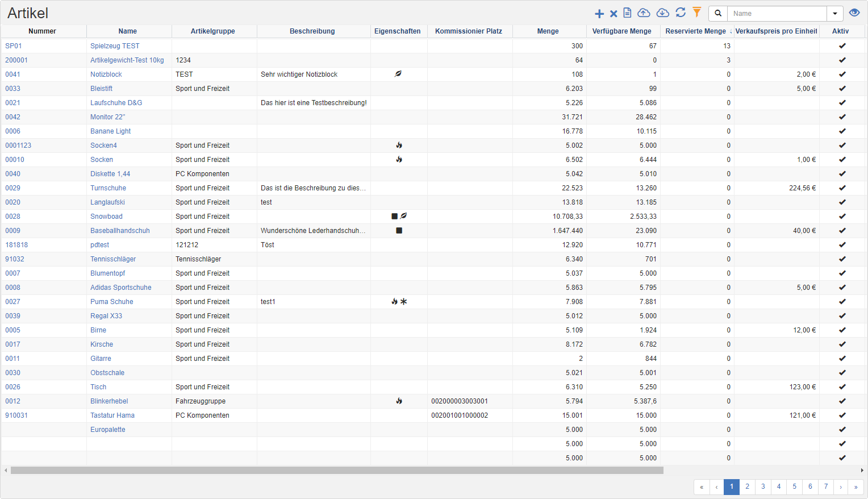Click the plus icon to add an article
The height and width of the screenshot is (499, 868).
pyautogui.click(x=599, y=14)
